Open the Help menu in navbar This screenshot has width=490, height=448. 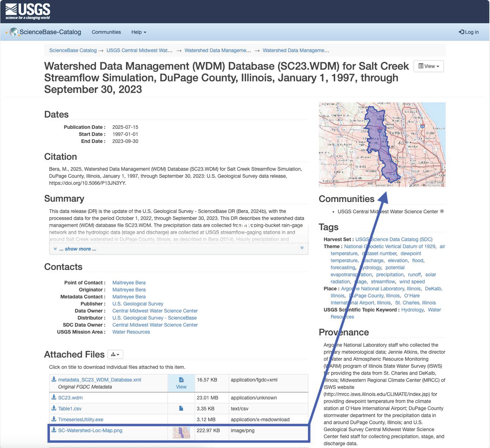click(139, 32)
